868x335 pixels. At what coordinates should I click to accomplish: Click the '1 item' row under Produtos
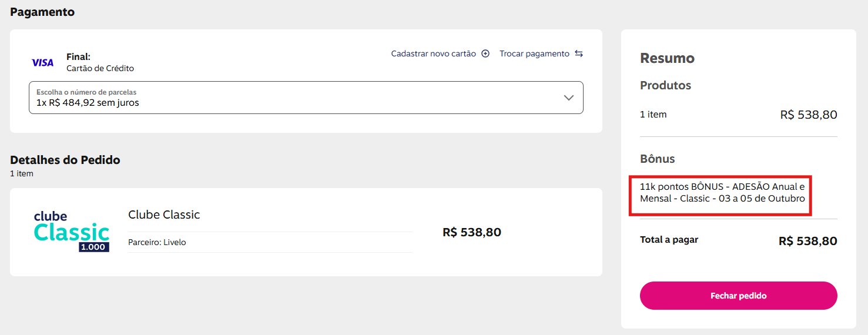653,115
